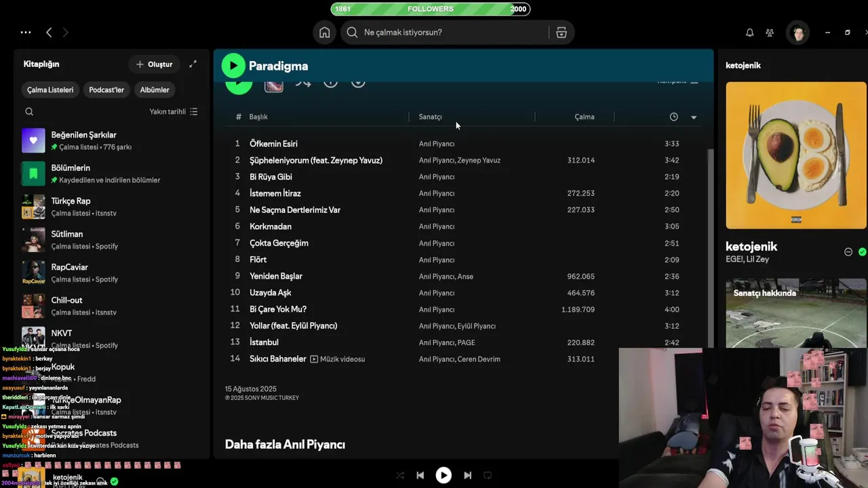Open PAGE artist link
The image size is (868, 488).
click(467, 343)
